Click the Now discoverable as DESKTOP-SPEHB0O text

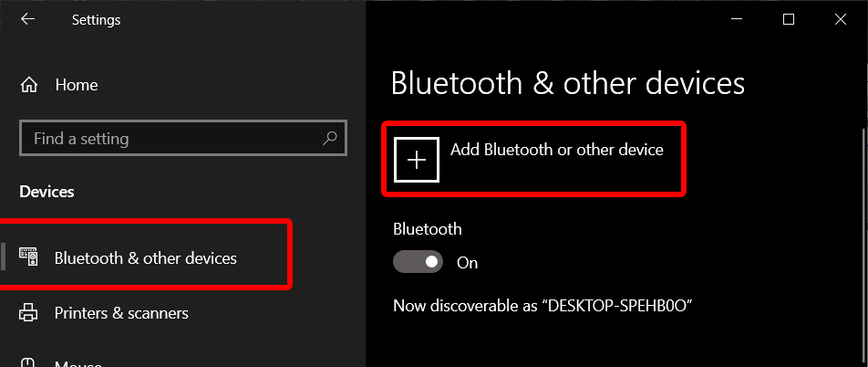coord(543,306)
